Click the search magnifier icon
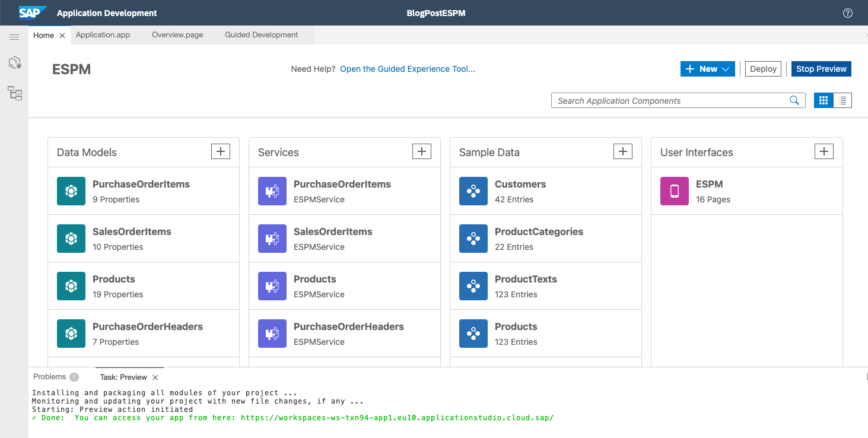This screenshot has width=868, height=438. tap(794, 100)
